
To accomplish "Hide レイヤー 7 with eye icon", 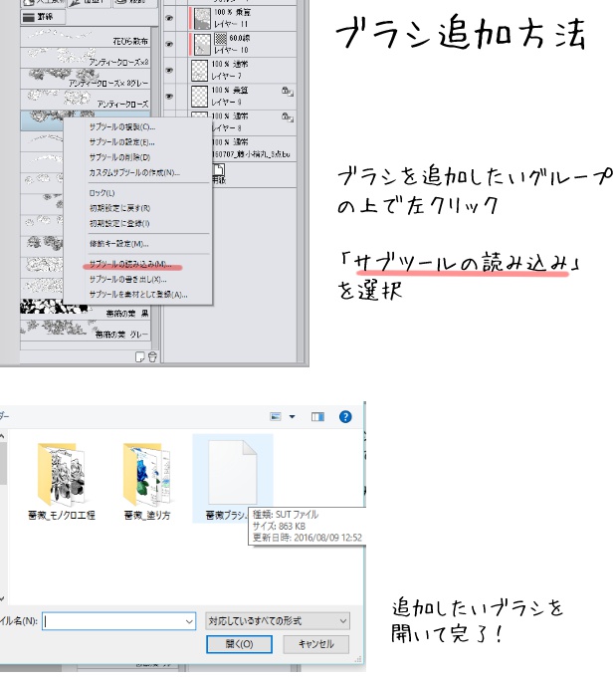I will [169, 70].
